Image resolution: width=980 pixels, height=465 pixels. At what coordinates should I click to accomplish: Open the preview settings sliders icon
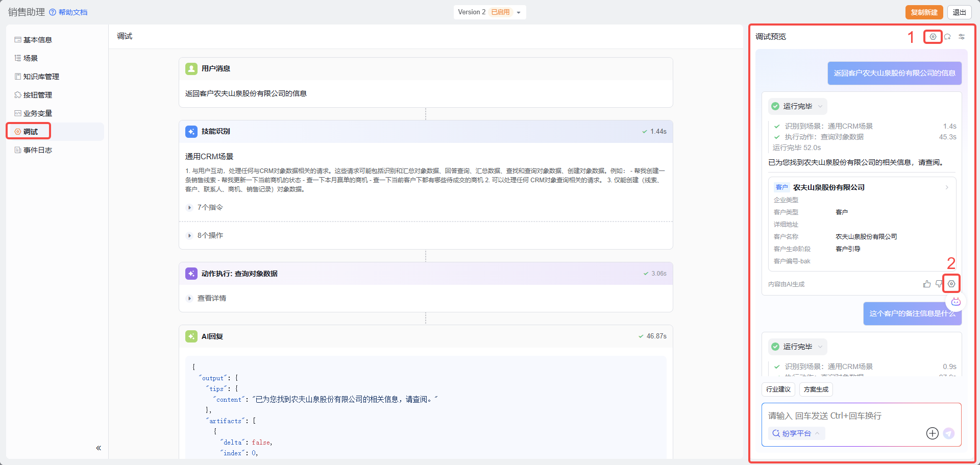[962, 37]
